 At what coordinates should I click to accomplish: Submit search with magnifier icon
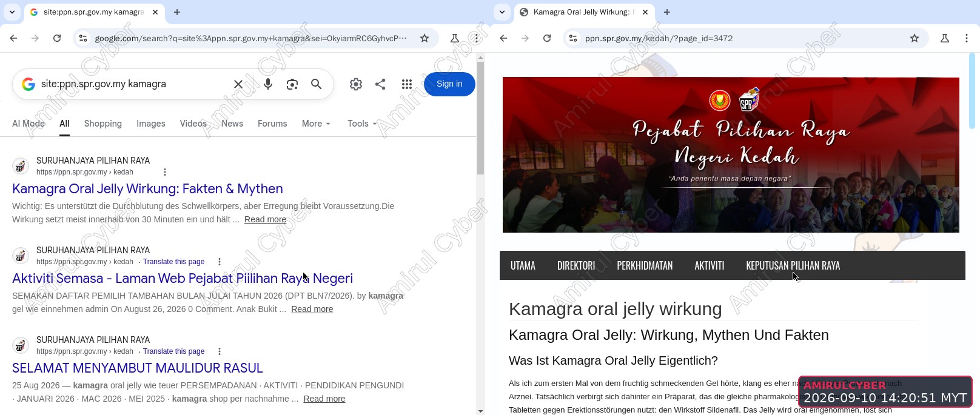[x=317, y=84]
